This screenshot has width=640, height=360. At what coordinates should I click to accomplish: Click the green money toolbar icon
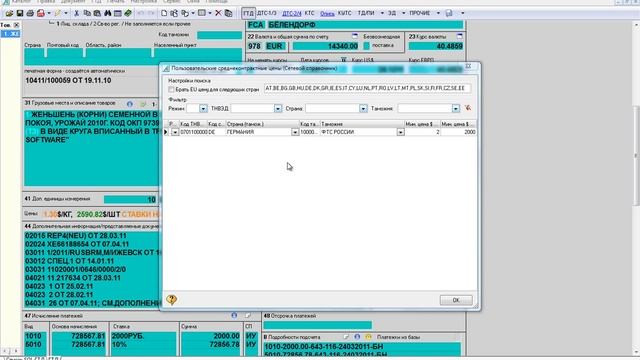click(128, 13)
